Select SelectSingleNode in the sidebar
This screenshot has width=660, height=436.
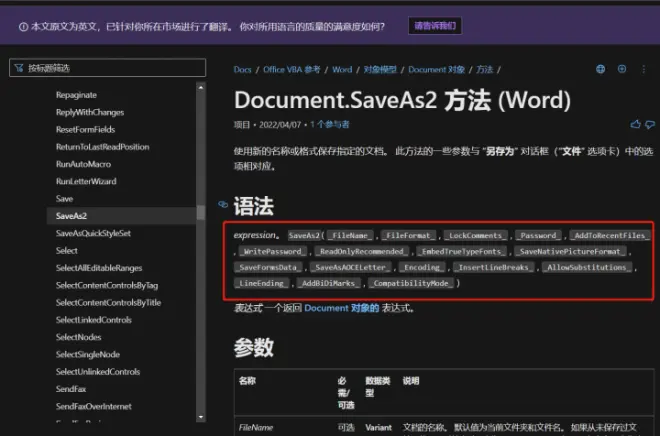coord(88,354)
